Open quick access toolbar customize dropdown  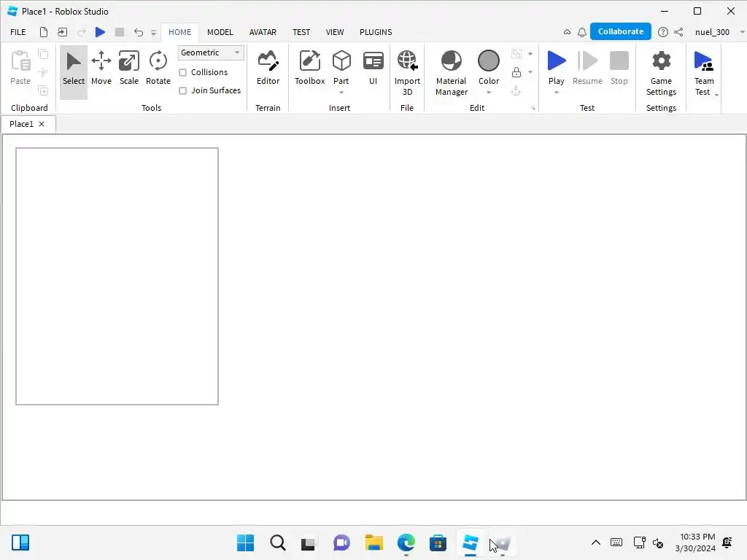point(153,32)
